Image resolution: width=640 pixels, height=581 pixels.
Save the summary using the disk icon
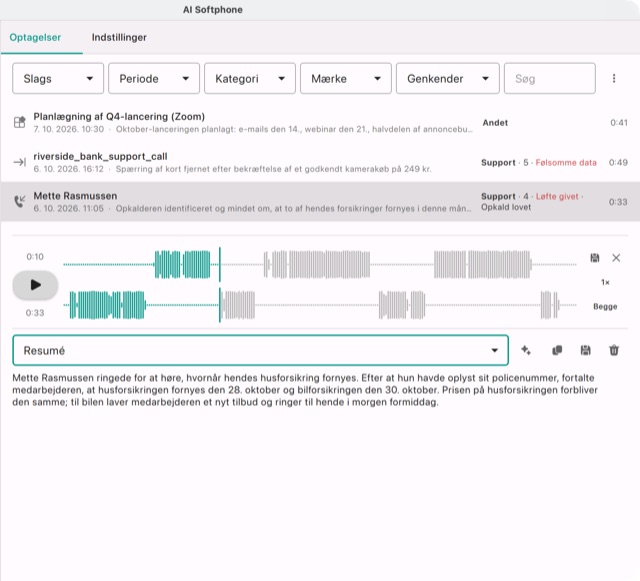click(585, 350)
